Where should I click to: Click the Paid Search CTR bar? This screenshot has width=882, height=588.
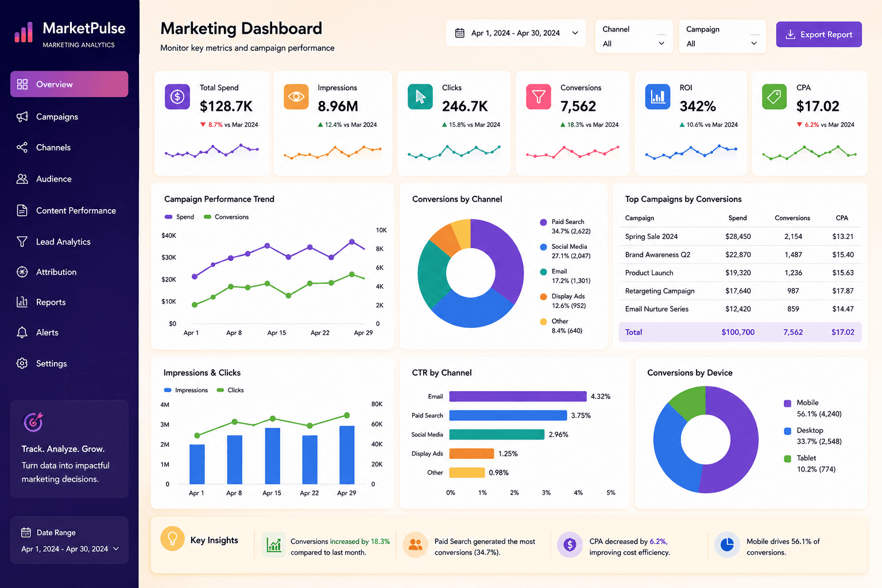[508, 415]
